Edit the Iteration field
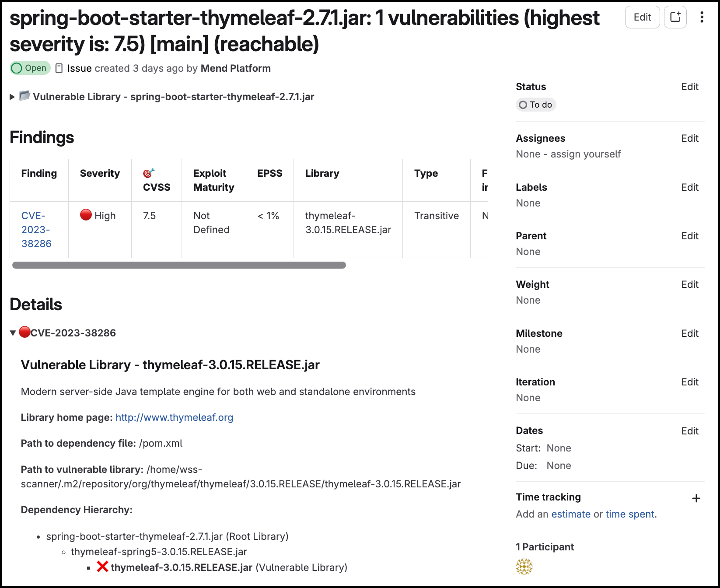 tap(690, 382)
